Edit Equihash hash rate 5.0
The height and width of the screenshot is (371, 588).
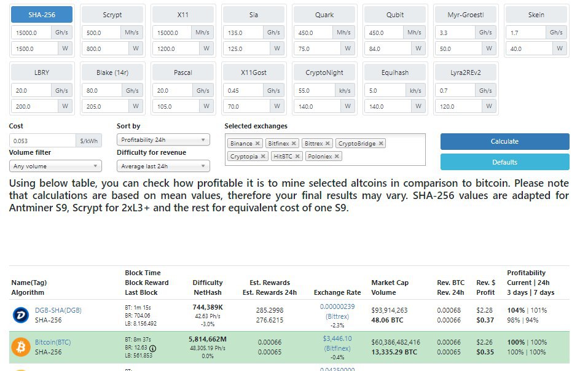[385, 90]
